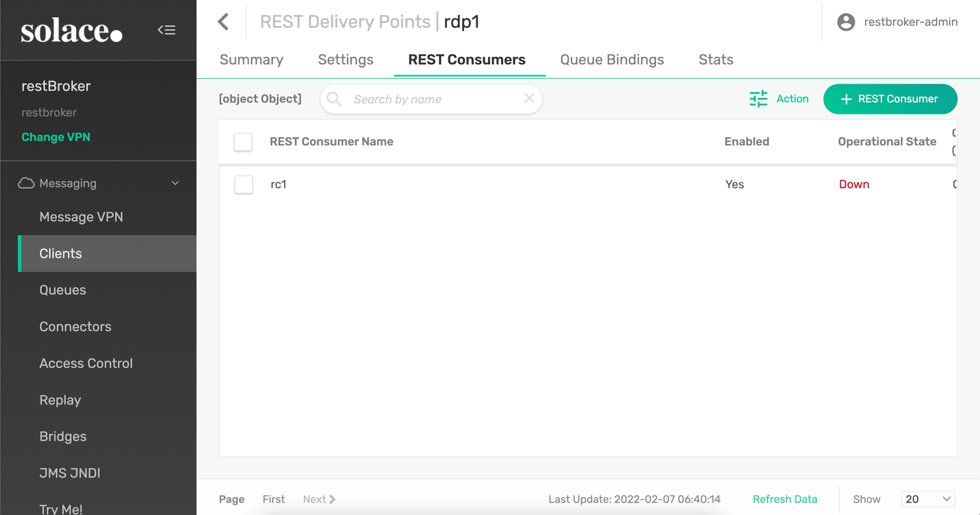Go back using the back arrow
The width and height of the screenshot is (980, 515).
pyautogui.click(x=223, y=21)
